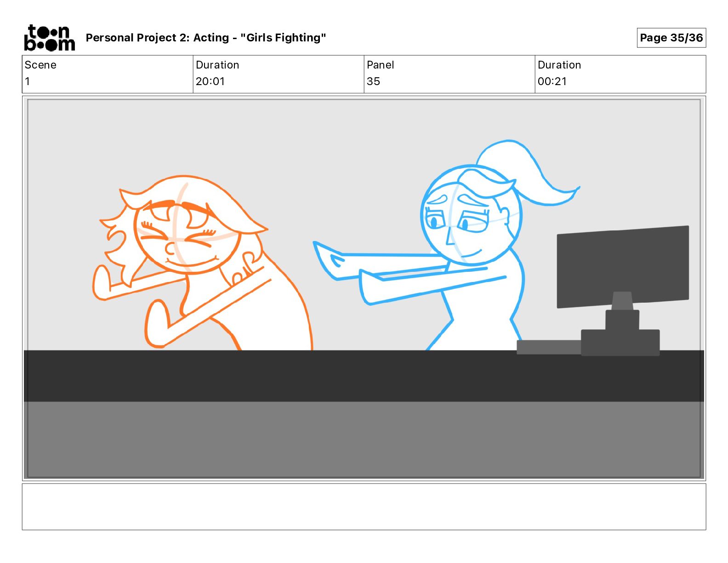This screenshot has height=563, width=728.
Task: Select the Scene number cell
Action: [x=108, y=74]
